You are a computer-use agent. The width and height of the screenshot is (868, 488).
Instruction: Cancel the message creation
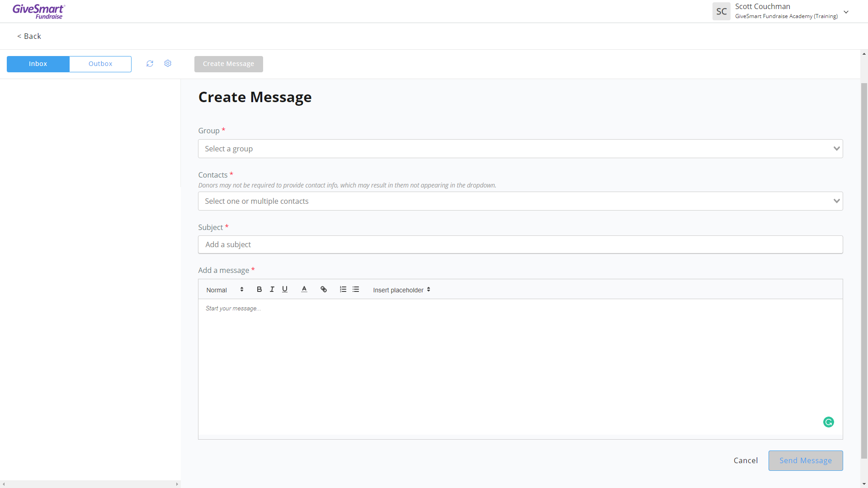coord(745,460)
